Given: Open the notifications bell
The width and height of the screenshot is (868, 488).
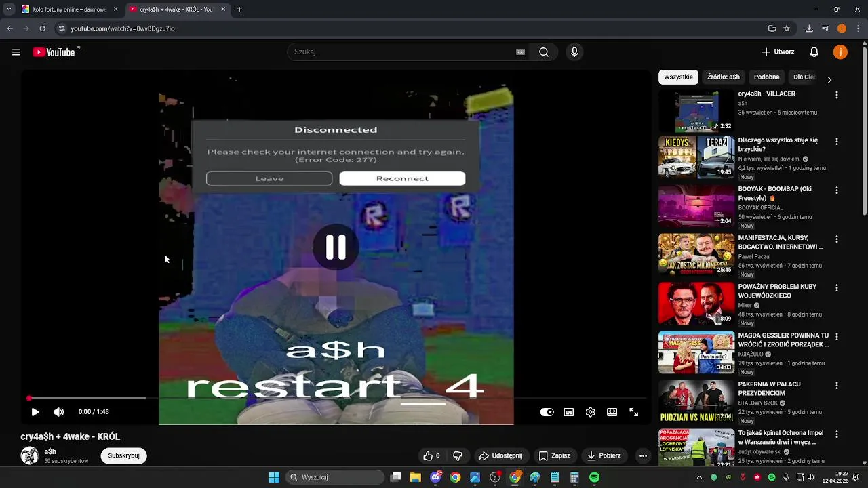Looking at the screenshot, I should [x=814, y=52].
